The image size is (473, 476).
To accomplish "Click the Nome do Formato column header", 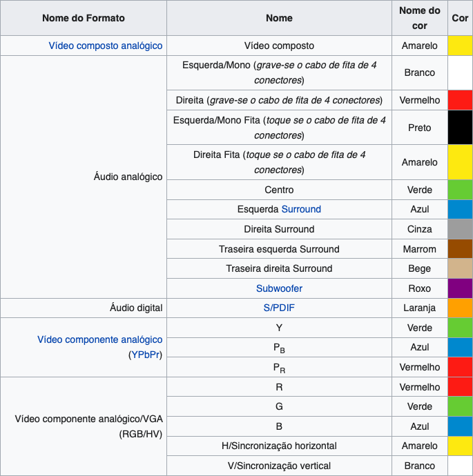I will point(84,18).
